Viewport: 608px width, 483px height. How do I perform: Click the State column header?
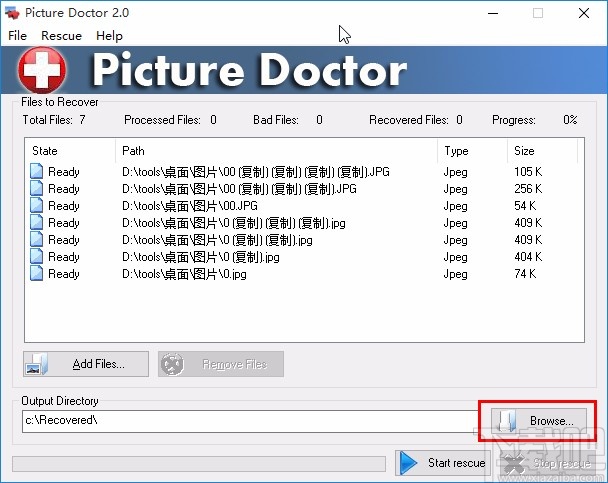tap(70, 151)
